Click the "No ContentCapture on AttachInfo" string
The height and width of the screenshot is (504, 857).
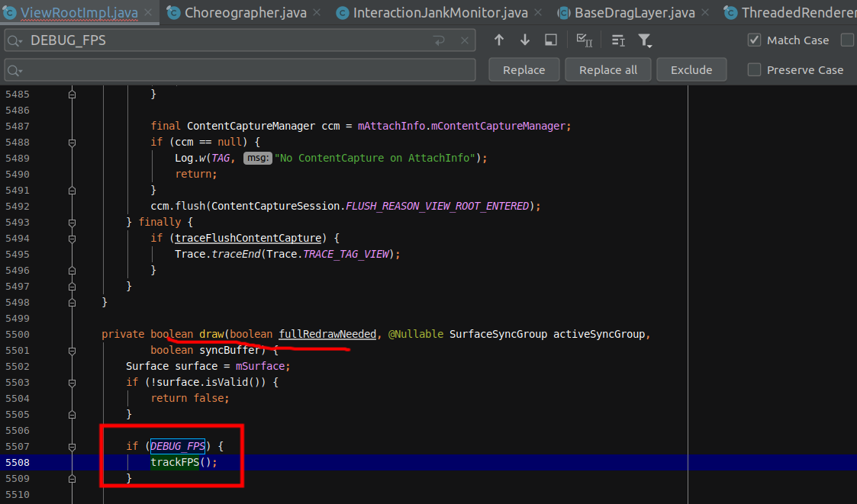375,158
